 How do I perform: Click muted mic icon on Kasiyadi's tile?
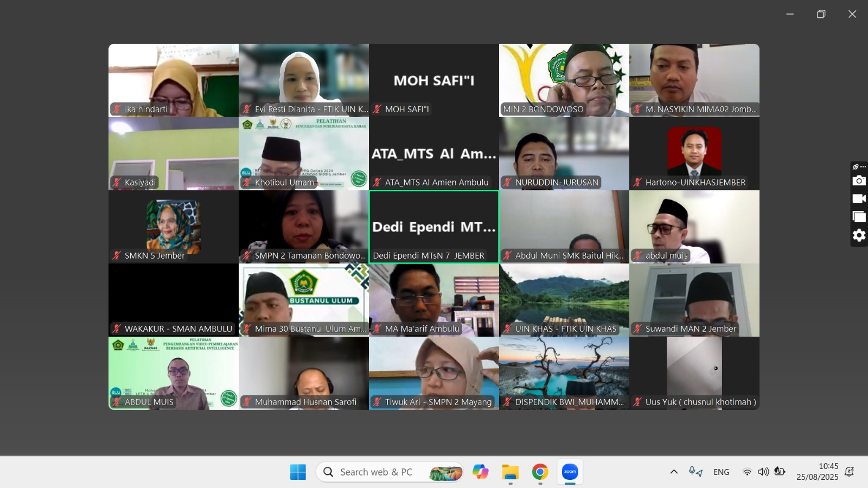point(117,182)
